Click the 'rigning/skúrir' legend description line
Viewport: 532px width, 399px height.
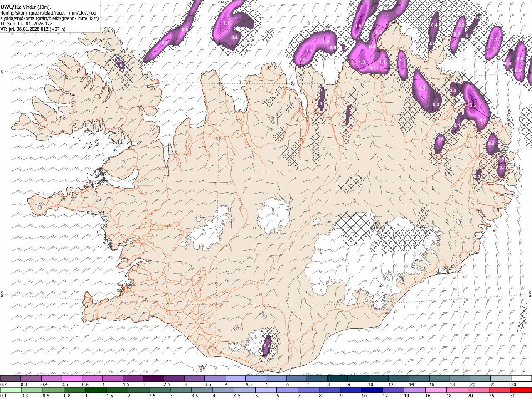(x=49, y=13)
